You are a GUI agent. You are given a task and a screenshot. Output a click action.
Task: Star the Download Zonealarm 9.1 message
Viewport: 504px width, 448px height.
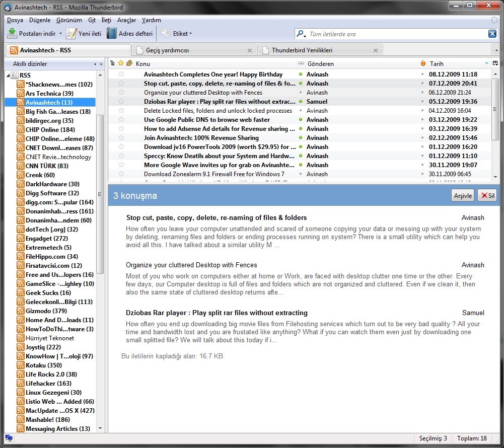click(x=121, y=174)
